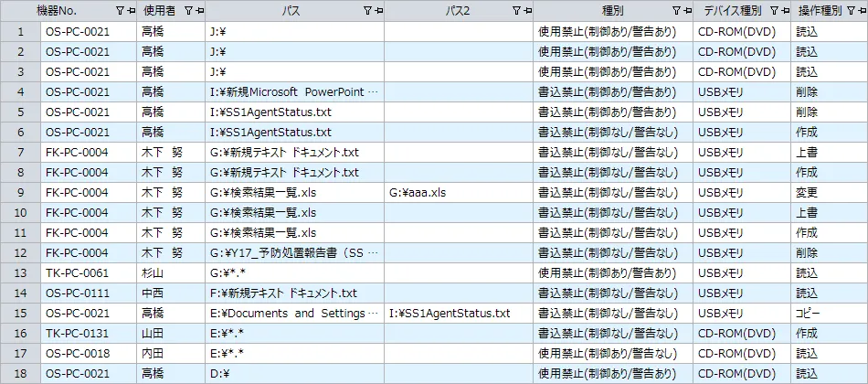This screenshot has height=384, width=868.
Task: Click 木下 努 user in row 7
Action: [x=171, y=153]
